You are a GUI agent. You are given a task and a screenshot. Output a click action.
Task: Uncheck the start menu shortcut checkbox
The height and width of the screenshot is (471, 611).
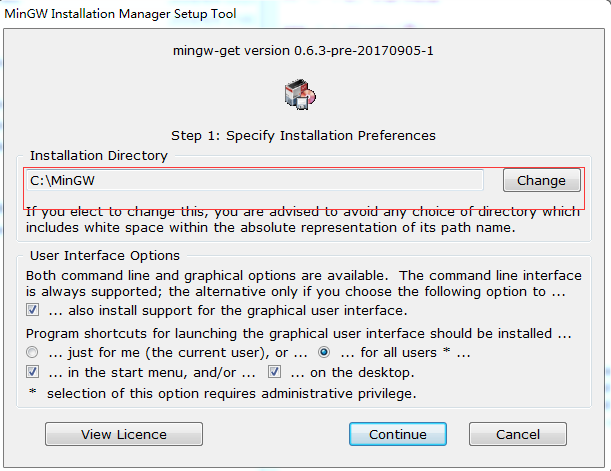coord(32,372)
